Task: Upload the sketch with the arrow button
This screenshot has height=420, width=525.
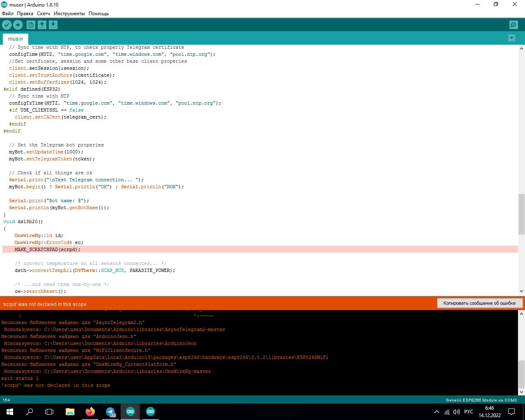Action: click(18, 25)
